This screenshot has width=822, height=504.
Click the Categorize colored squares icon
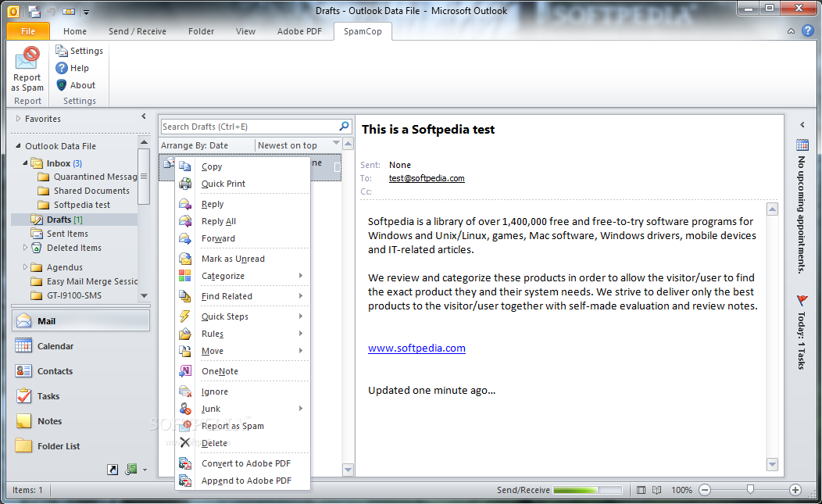185,276
